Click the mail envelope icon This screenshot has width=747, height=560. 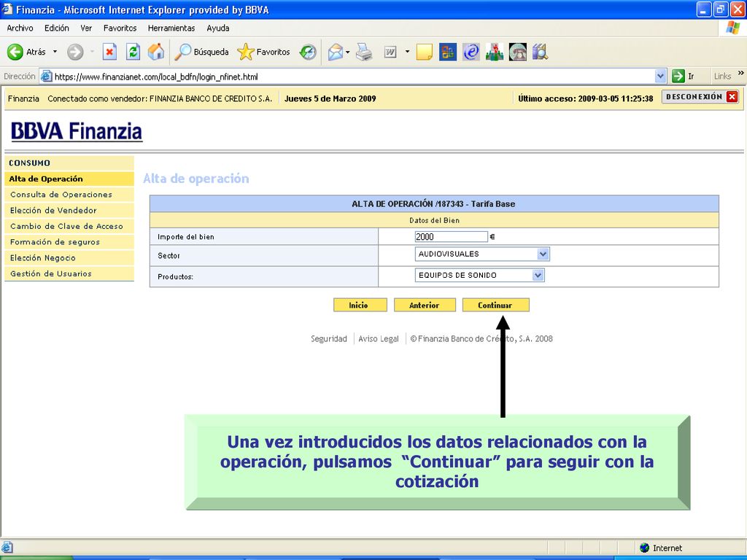point(336,52)
